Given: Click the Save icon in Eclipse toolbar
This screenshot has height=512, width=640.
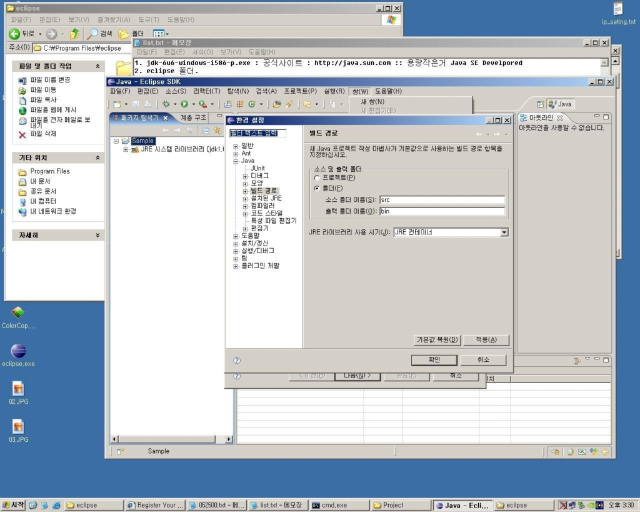Looking at the screenshot, I should pos(136,105).
